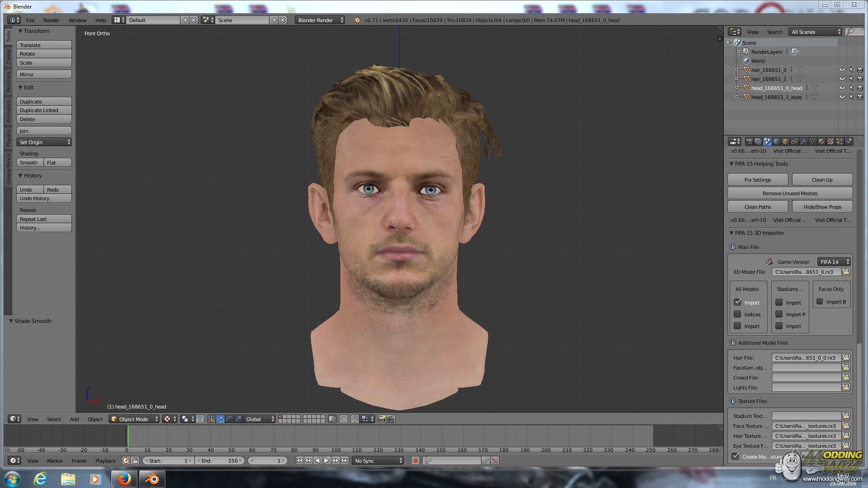Click the End frame 250 field
Image resolution: width=868 pixels, height=488 pixels.
[220, 461]
